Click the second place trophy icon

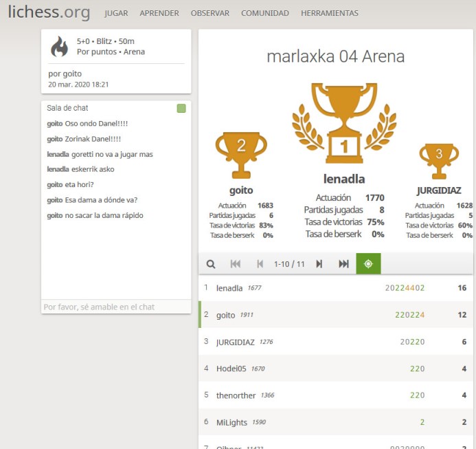[241, 153]
